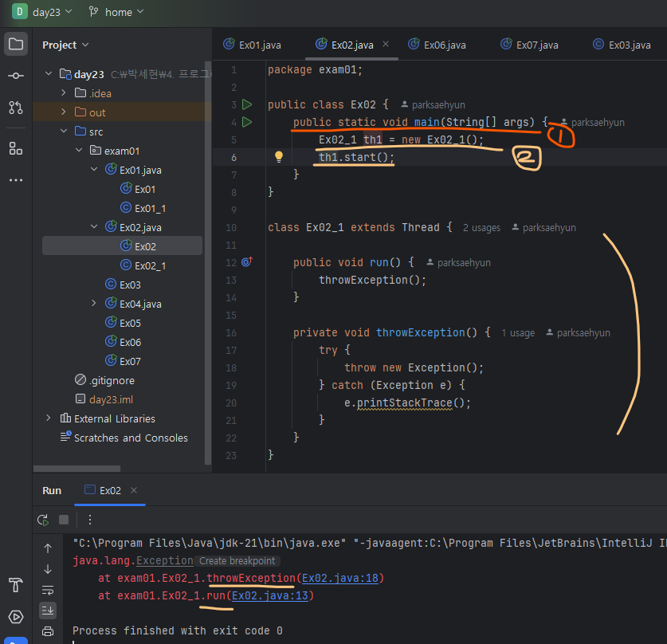Click the run gutter icon beside main method
This screenshot has height=644, width=667.
(x=247, y=122)
